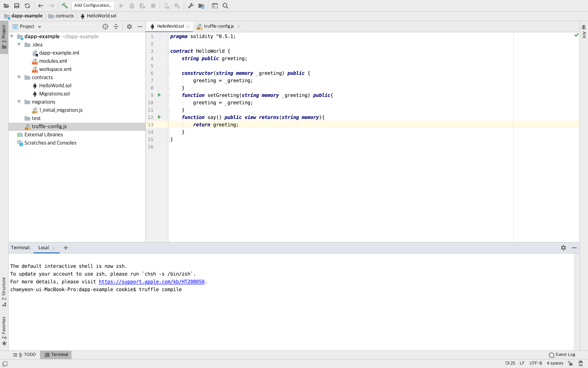This screenshot has height=368, width=588.
Task: Click the Debug bug icon in toolbar
Action: click(132, 6)
